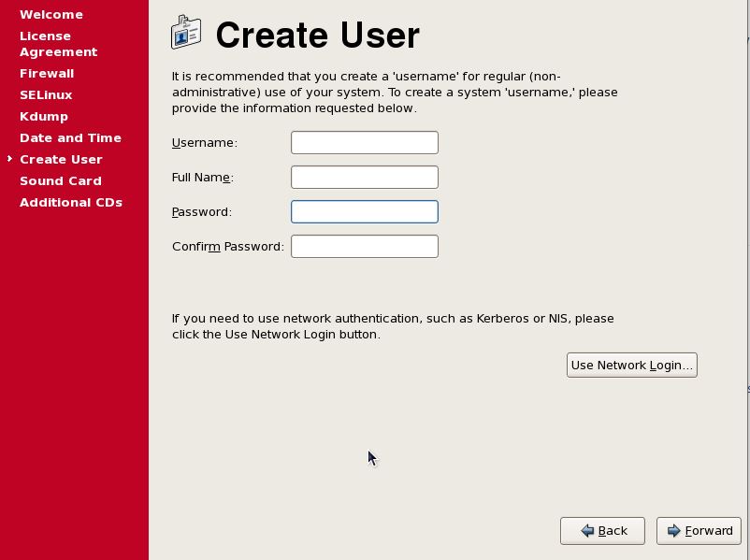Click the Create User ID badge icon

185,32
